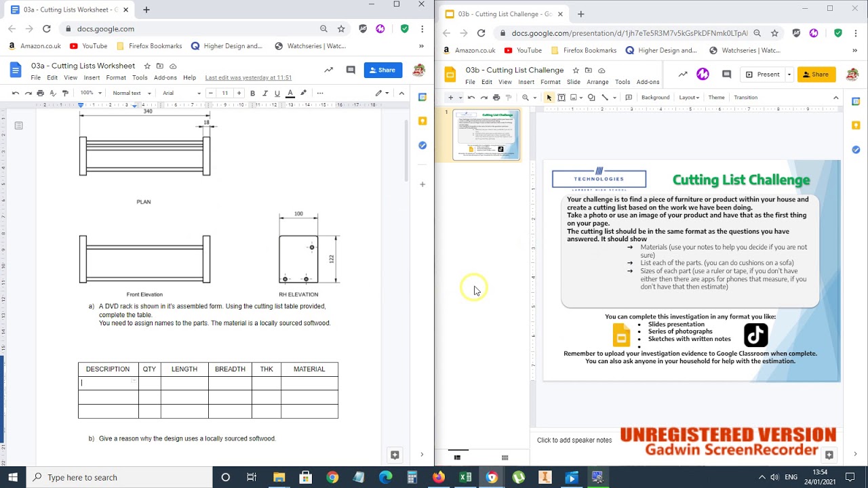This screenshot has height=488, width=868.
Task: Switch to filmstrip view icon in Slides
Action: click(457, 457)
